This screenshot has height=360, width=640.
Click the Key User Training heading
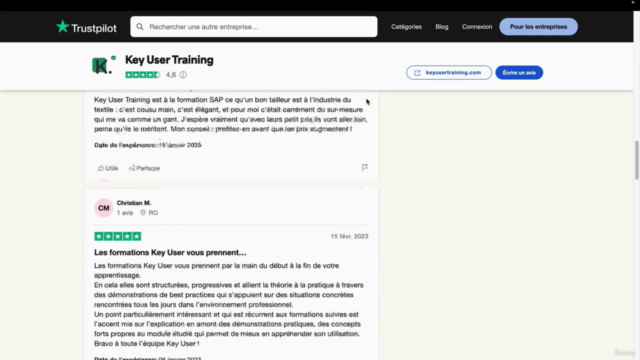click(169, 60)
